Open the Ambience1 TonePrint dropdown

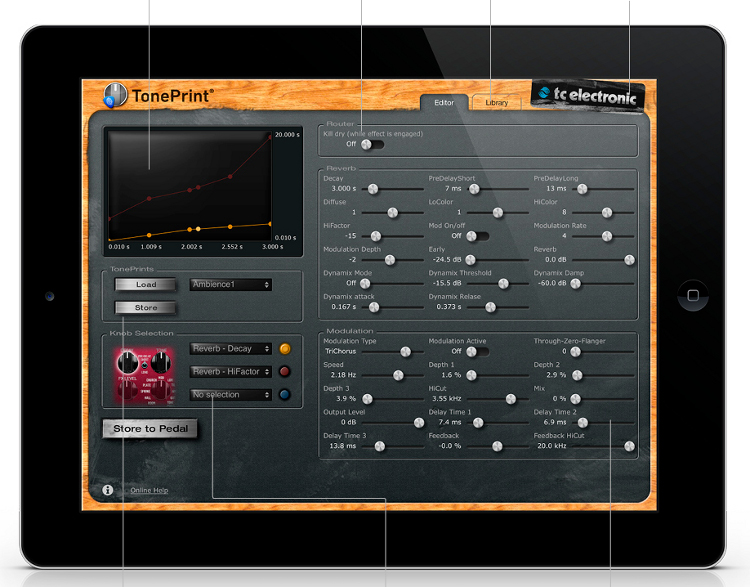231,285
